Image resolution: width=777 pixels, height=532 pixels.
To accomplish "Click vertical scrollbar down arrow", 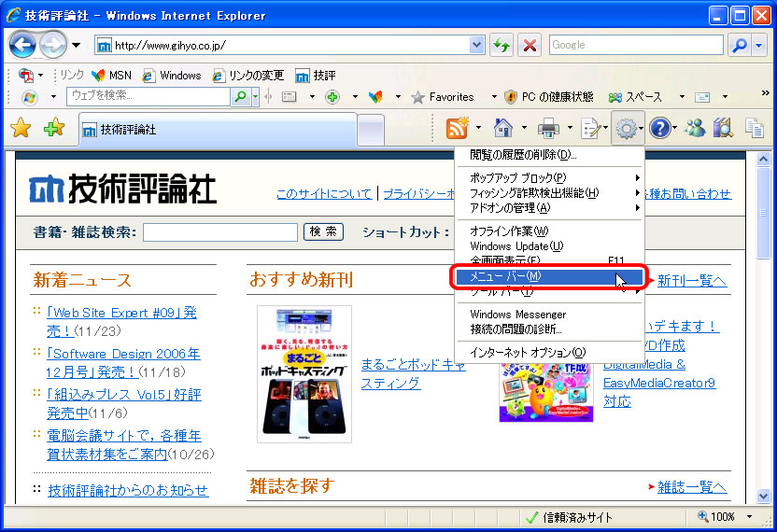I will point(763,496).
